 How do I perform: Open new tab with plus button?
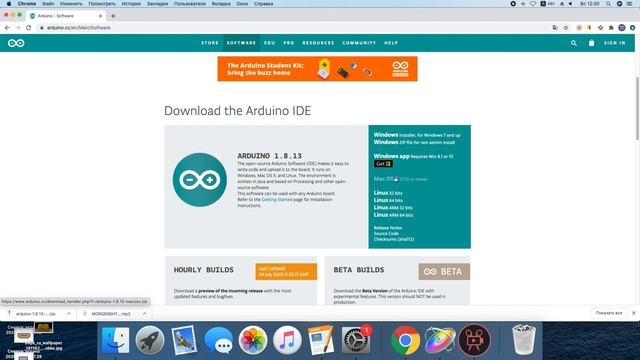pos(113,16)
